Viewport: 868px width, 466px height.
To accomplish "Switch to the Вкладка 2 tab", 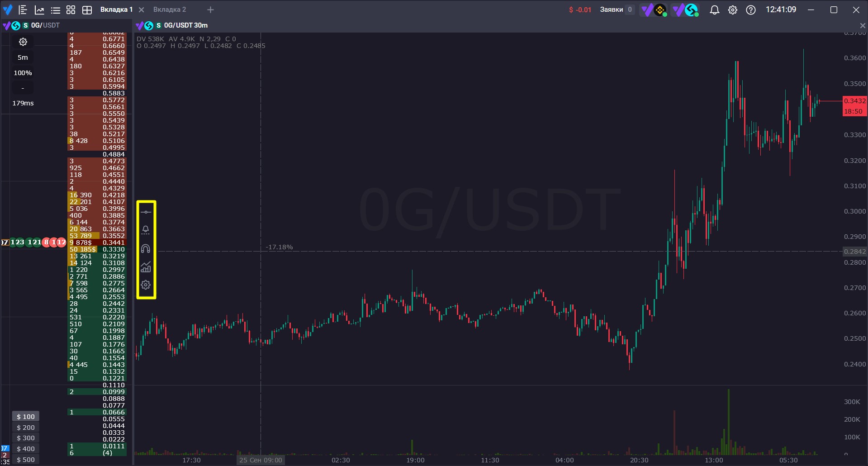I will (170, 10).
